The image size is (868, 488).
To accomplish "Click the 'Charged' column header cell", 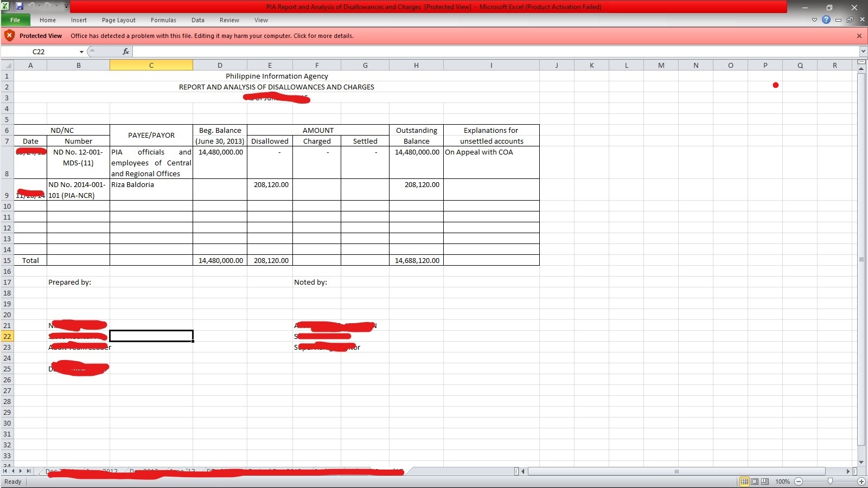I will 317,141.
